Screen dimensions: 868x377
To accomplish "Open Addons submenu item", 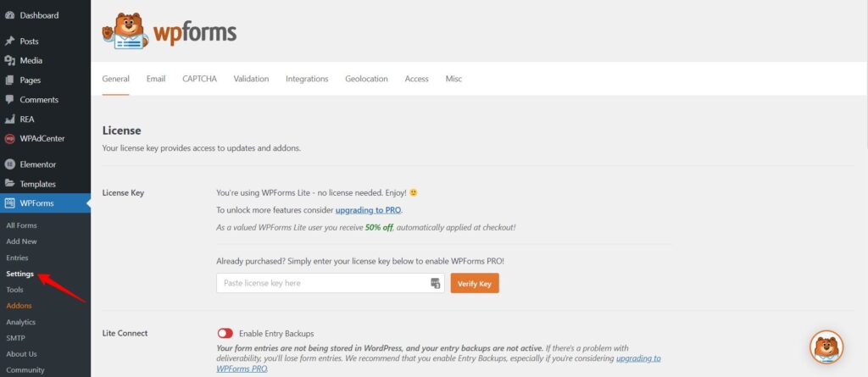I will [x=19, y=306].
